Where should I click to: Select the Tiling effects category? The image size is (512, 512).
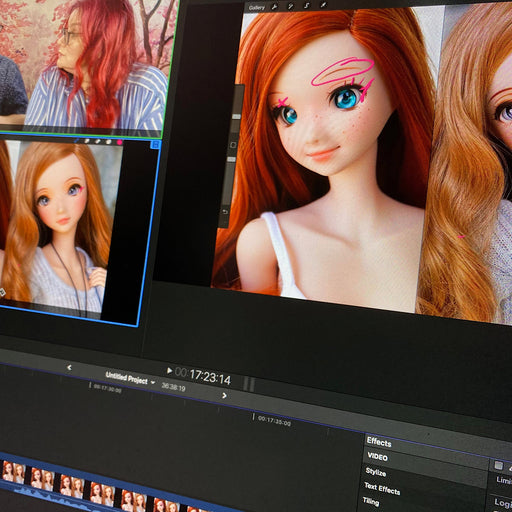[371, 502]
